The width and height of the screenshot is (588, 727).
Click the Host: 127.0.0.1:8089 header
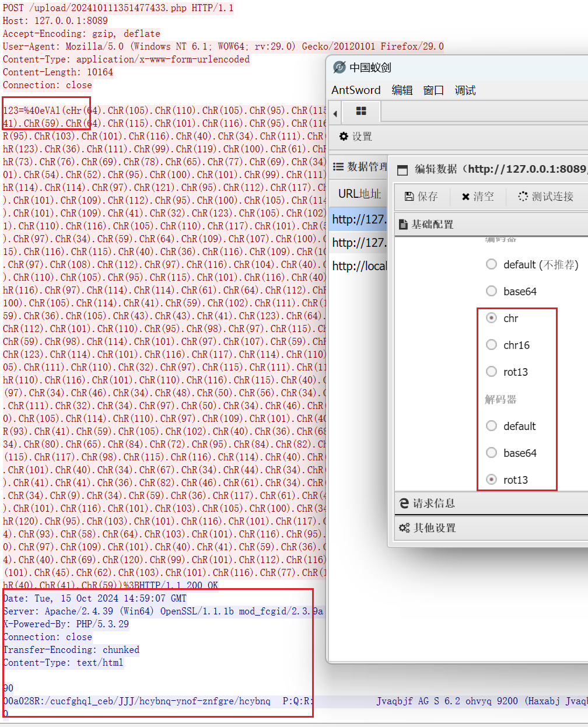(55, 20)
